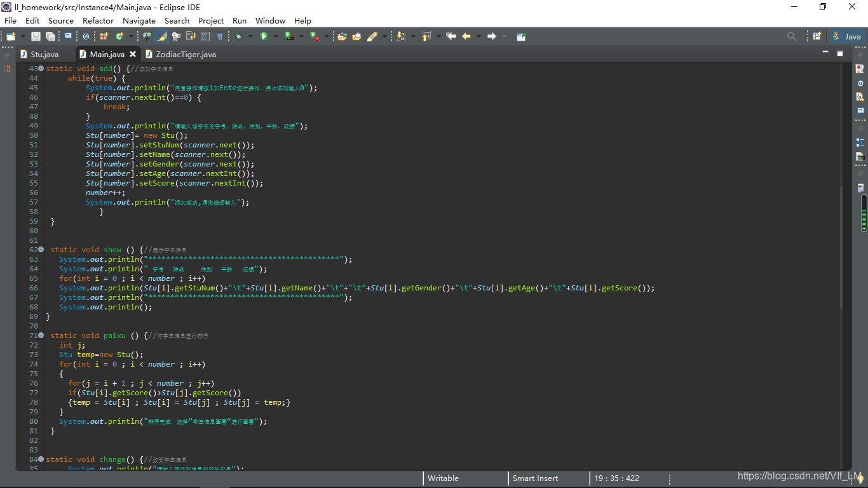The width and height of the screenshot is (868, 488).
Task: Jump to Previous Annotation icon
Action: [426, 36]
